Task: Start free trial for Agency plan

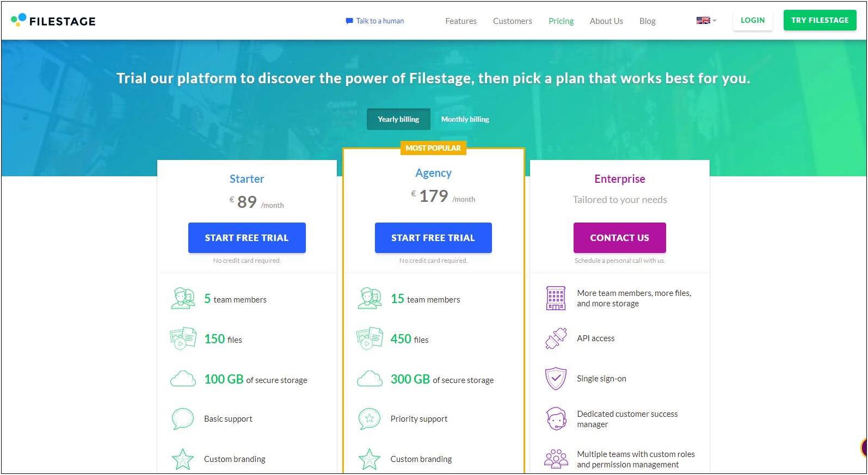Action: pyautogui.click(x=433, y=238)
